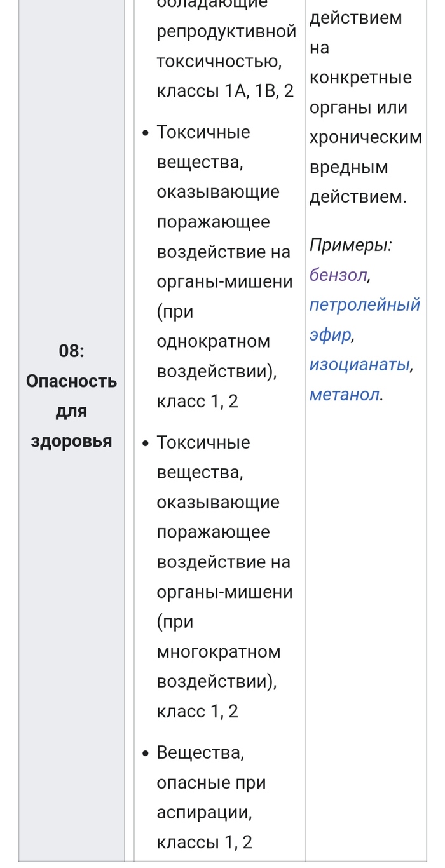Tap the word "хроническим" in right column
This screenshot has height=868, width=445.
[366, 138]
